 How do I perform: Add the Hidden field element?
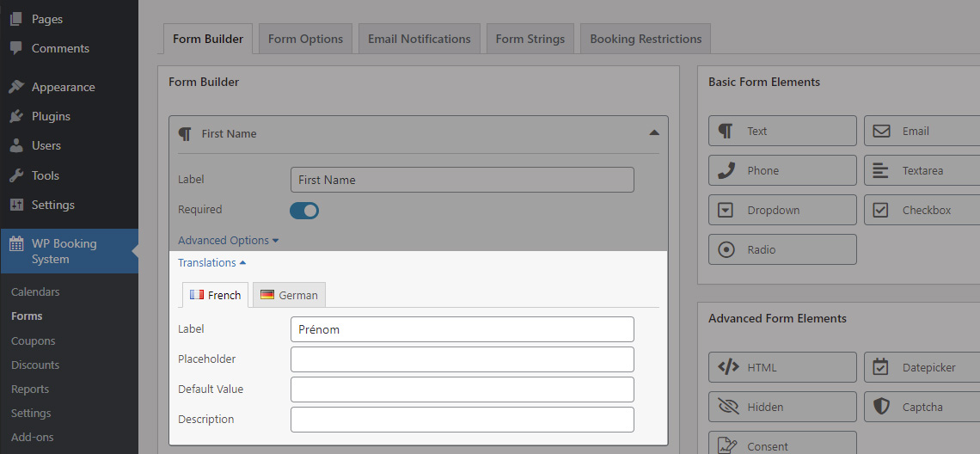782,407
